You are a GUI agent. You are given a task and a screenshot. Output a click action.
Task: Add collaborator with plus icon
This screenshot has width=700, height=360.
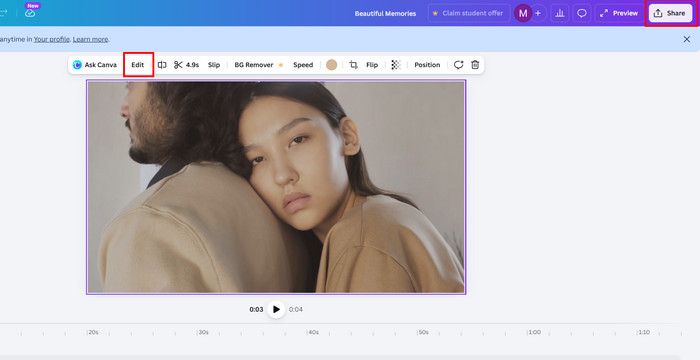(x=538, y=13)
